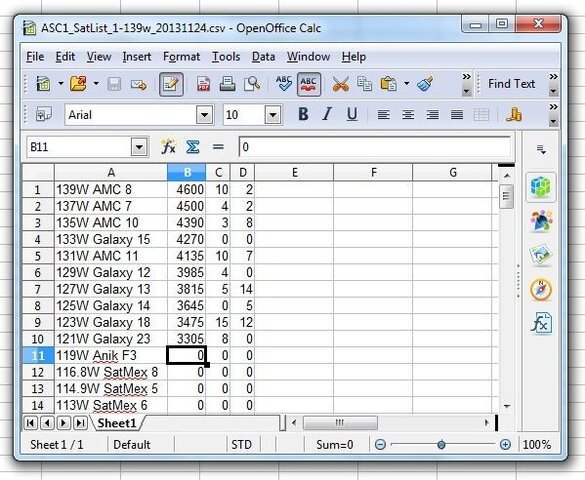Viewport: 585px width, 480px height.
Task: Center cell text horizontally
Action: coord(408,114)
